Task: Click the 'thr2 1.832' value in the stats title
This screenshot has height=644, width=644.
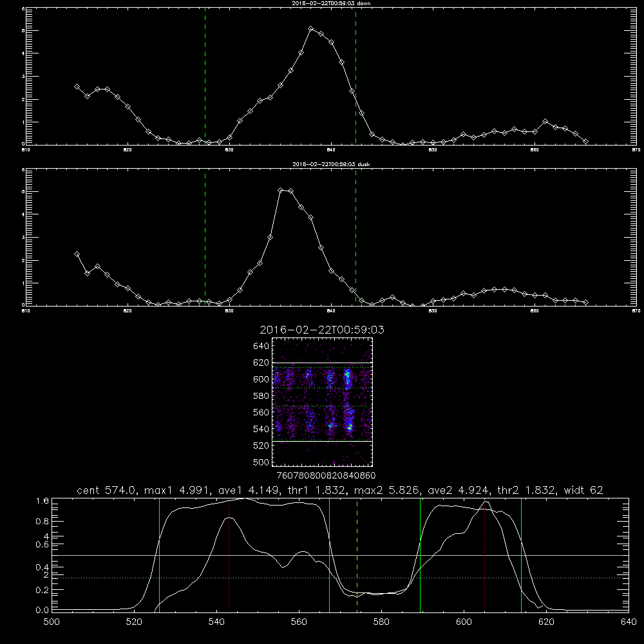Action: 527,490
